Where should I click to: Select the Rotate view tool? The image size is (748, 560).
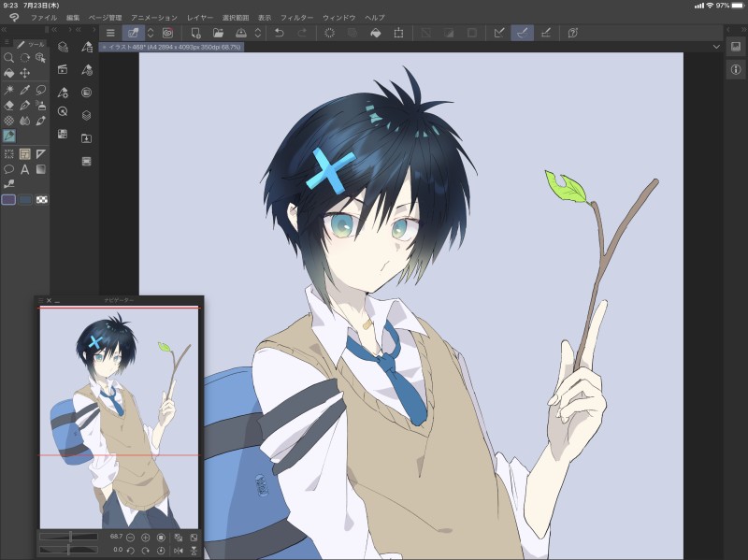click(25, 58)
